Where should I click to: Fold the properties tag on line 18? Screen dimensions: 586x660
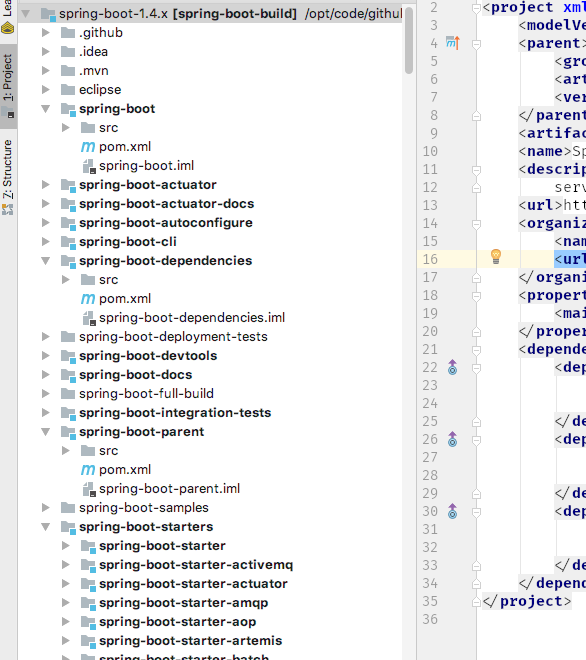(477, 296)
